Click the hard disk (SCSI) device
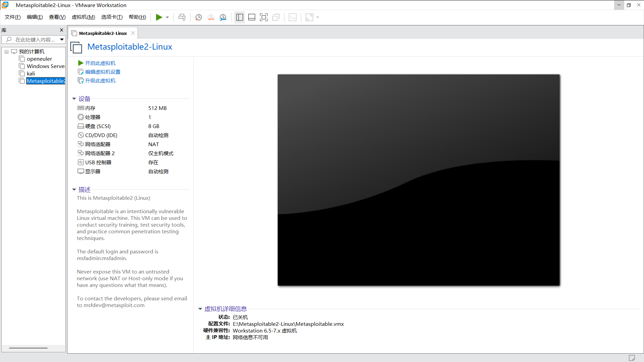Viewport: 644px width, 362px height. tap(98, 126)
